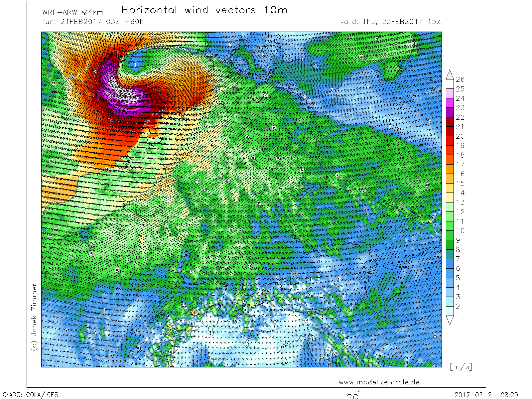Click the timestamp "2017-02-21-08:20"

pos(486,395)
